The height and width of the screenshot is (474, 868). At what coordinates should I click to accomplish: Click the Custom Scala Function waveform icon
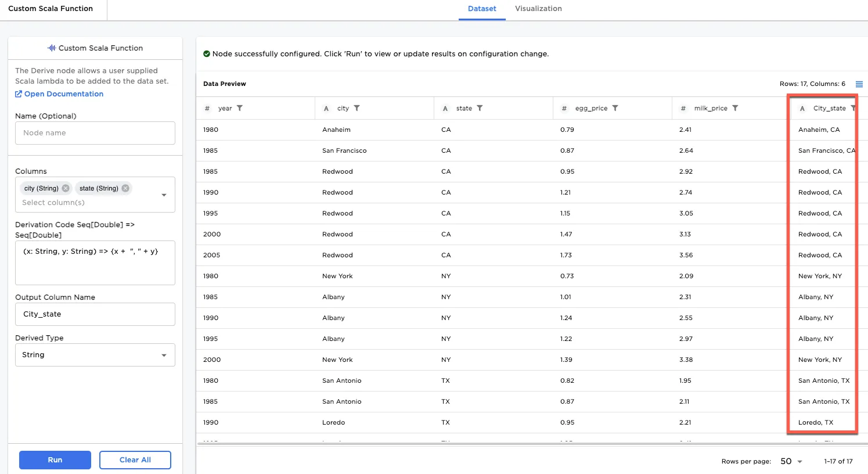tap(52, 48)
